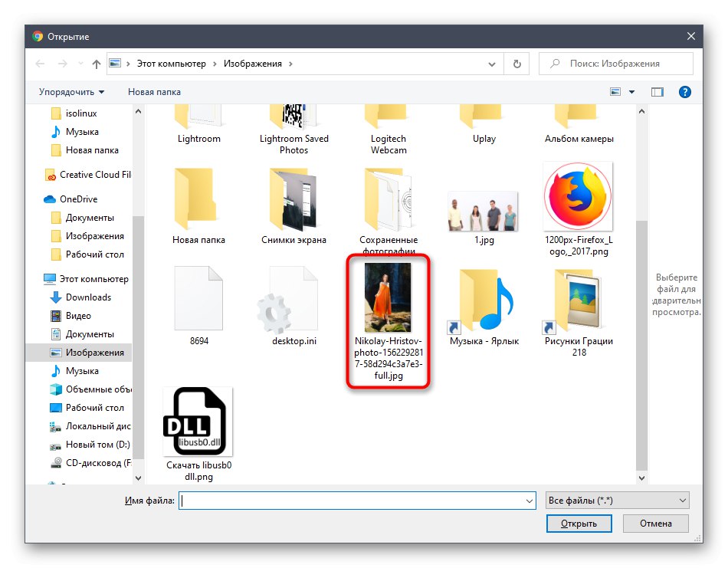The height and width of the screenshot is (568, 728).
Task: Click the Имя файла text field
Action: [x=356, y=501]
